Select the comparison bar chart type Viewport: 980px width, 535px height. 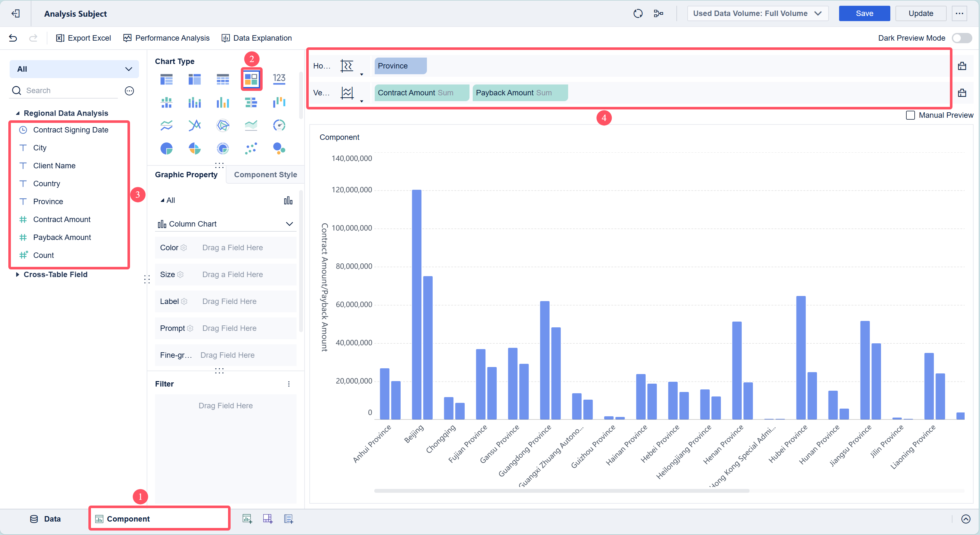pos(251,102)
